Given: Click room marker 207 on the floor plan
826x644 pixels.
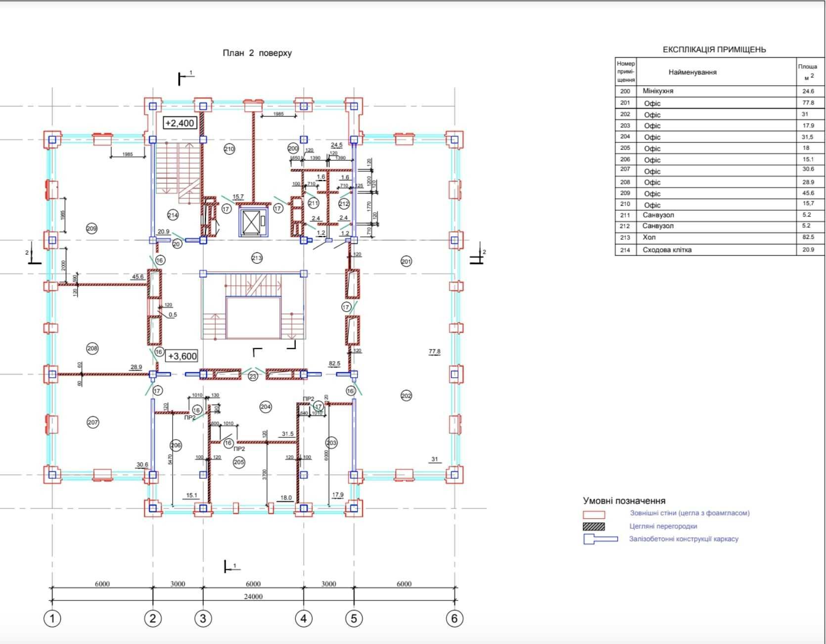Looking at the screenshot, I should click(92, 422).
